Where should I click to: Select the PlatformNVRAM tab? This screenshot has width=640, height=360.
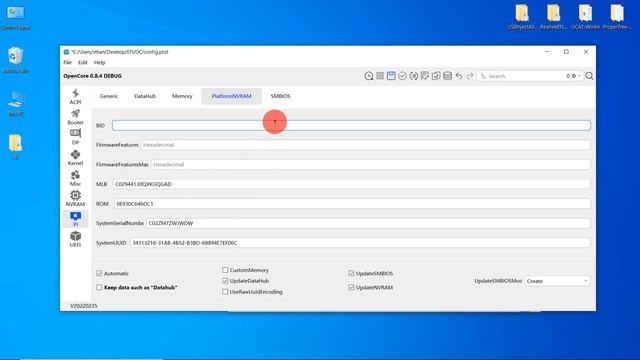pos(231,96)
